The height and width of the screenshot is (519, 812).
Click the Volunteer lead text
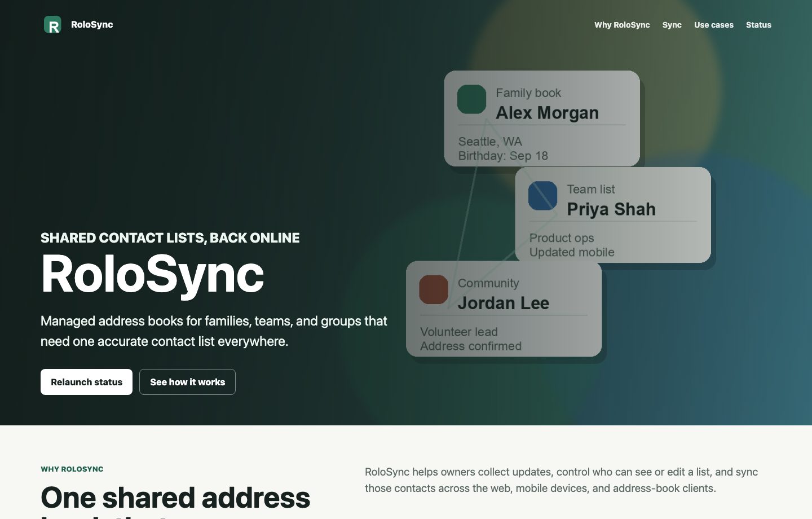tap(459, 332)
